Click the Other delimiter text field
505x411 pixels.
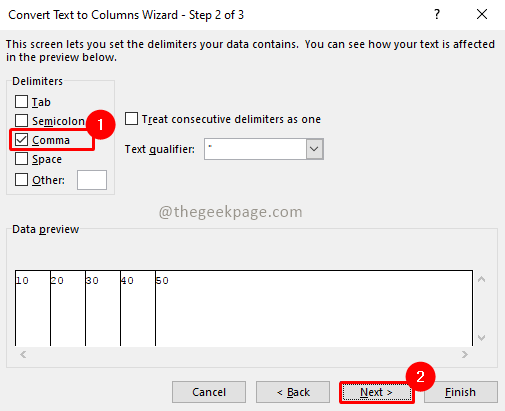(x=92, y=180)
